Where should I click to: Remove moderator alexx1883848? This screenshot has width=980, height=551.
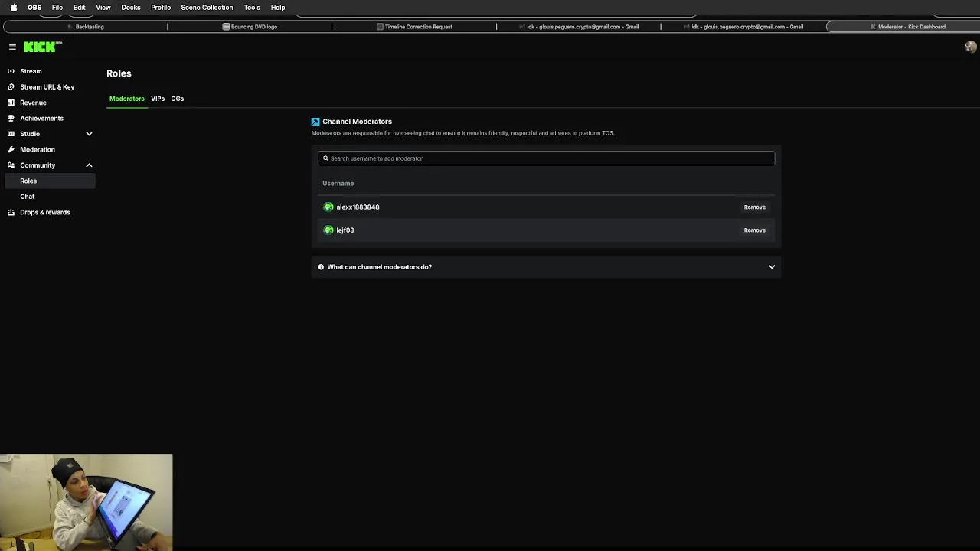(x=754, y=207)
